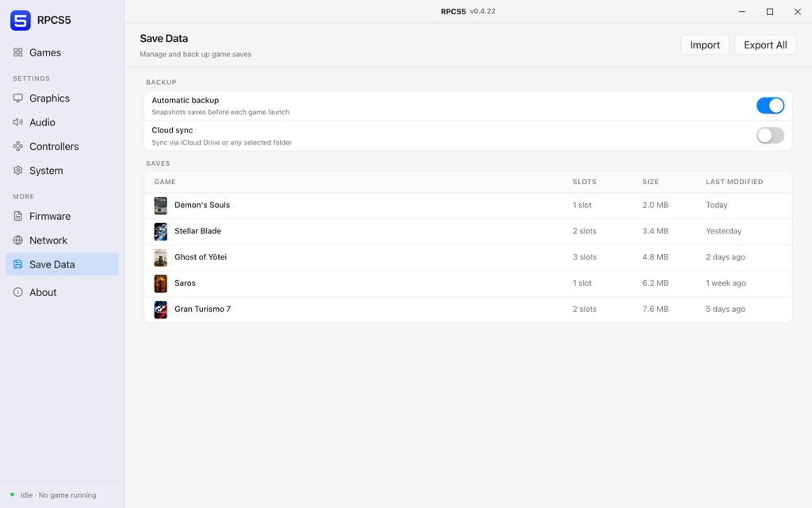Click the Games grid icon
812x508 pixels.
18,52
